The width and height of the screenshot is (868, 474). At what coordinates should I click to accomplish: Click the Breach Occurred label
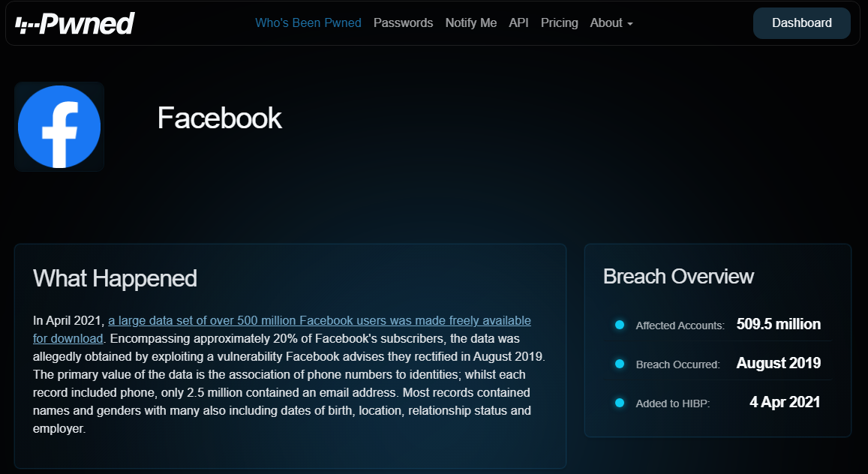point(677,364)
